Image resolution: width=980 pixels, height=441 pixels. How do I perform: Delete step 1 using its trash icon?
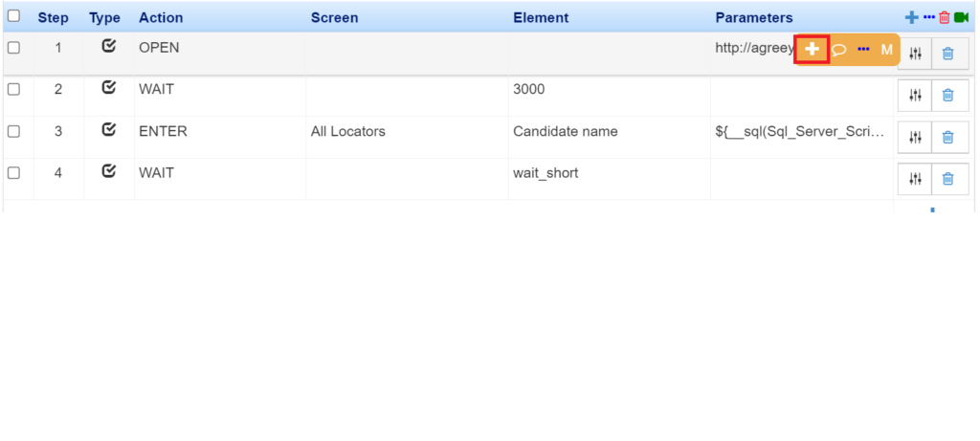click(948, 54)
